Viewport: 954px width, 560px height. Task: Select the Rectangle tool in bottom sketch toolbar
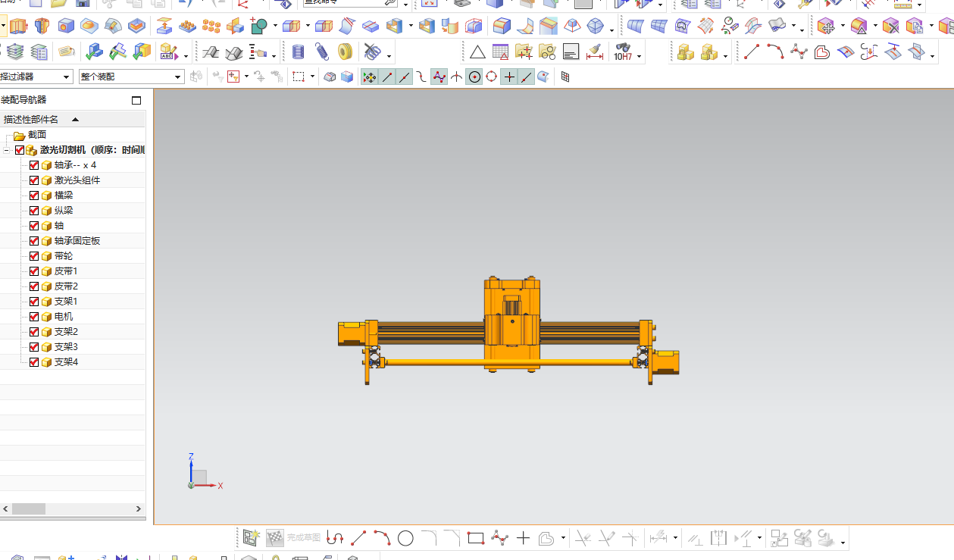click(476, 539)
